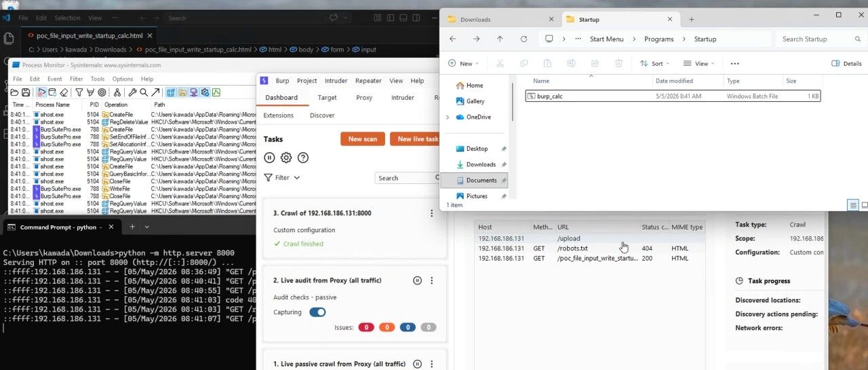Toggle the Capture icon in Process Monitor
868x370 pixels.
(41, 92)
